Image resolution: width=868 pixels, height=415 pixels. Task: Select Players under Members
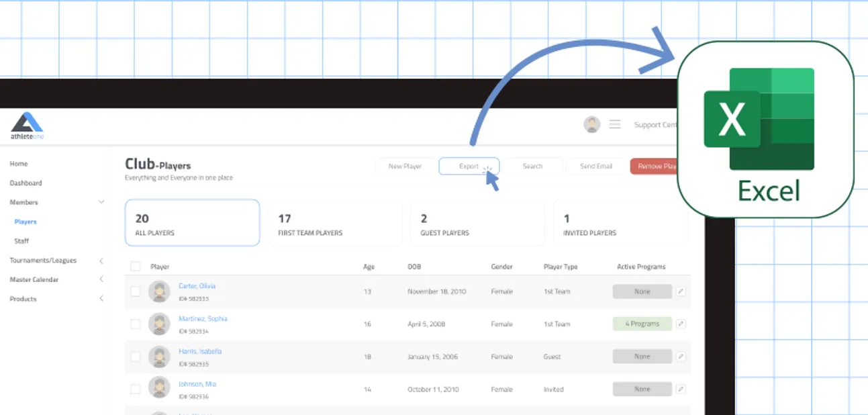(x=26, y=222)
